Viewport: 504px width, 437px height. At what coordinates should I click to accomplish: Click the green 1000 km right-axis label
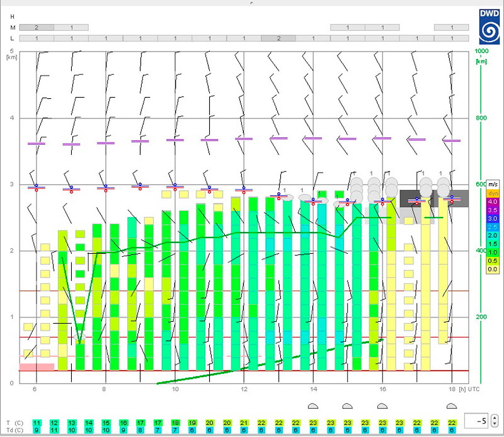(x=481, y=51)
